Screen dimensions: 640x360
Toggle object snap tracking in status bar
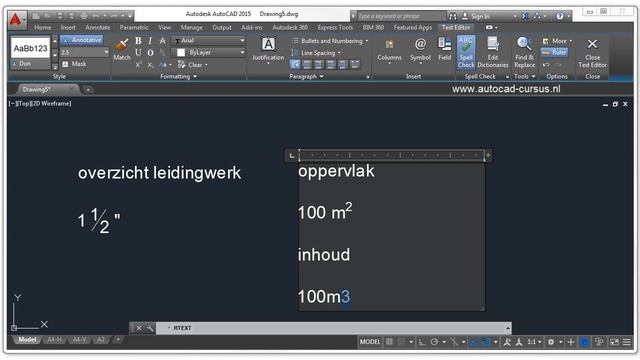pos(473,342)
